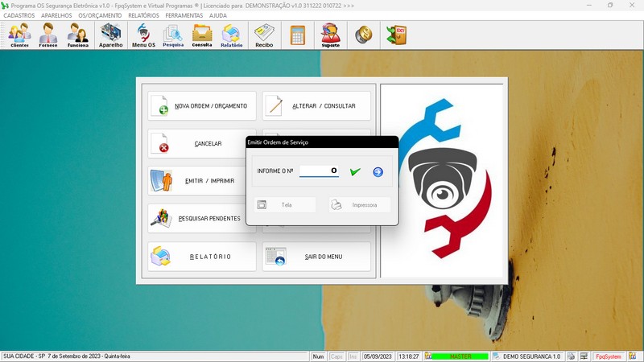Open the Funciona employees icon

click(77, 35)
